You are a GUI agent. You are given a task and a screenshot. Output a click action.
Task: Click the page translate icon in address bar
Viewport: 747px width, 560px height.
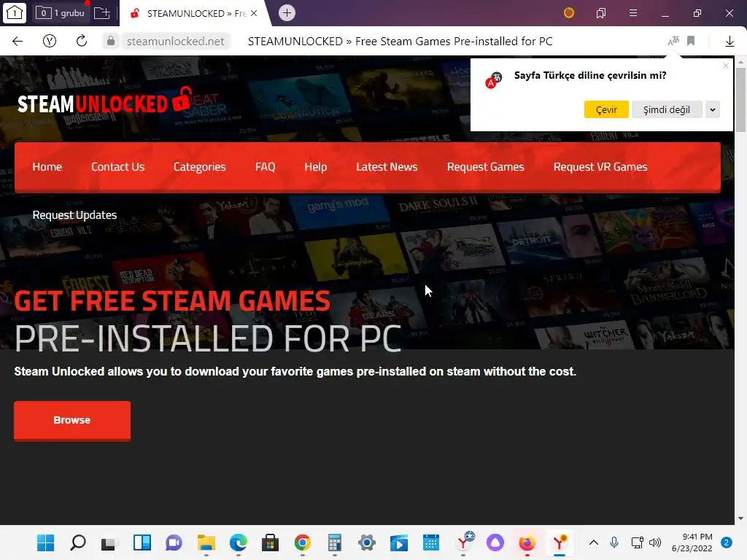[x=673, y=41]
